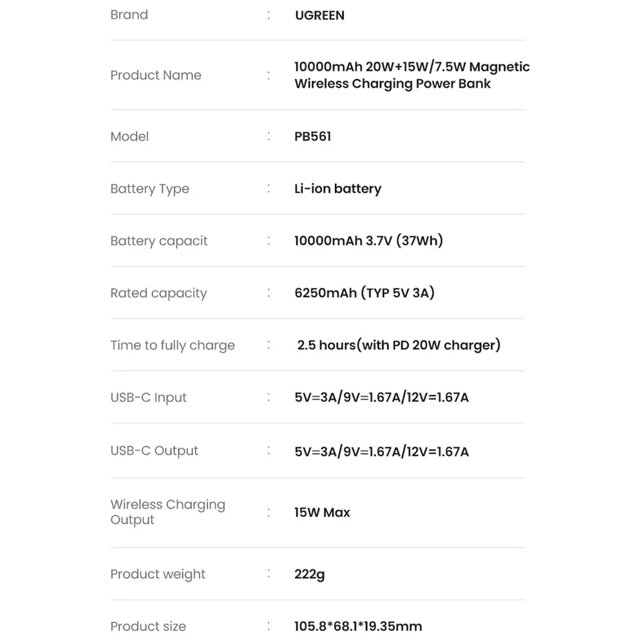Select the Brand label

(129, 15)
